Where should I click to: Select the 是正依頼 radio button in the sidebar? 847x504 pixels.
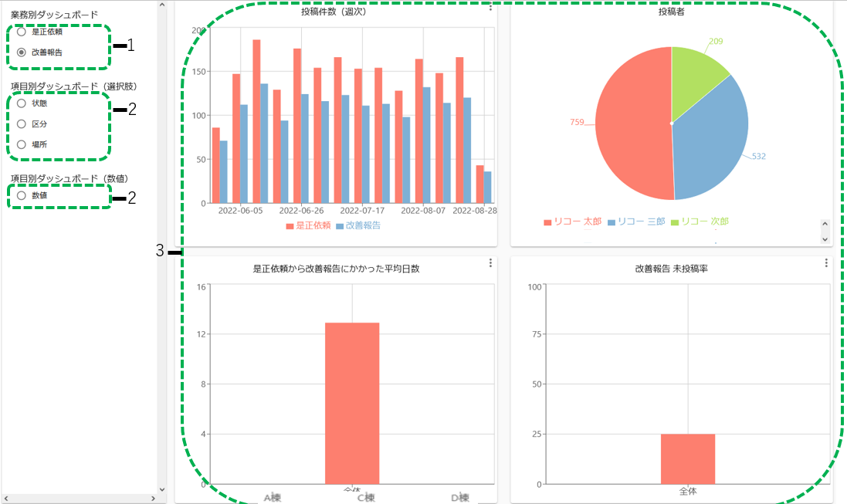pos(22,32)
